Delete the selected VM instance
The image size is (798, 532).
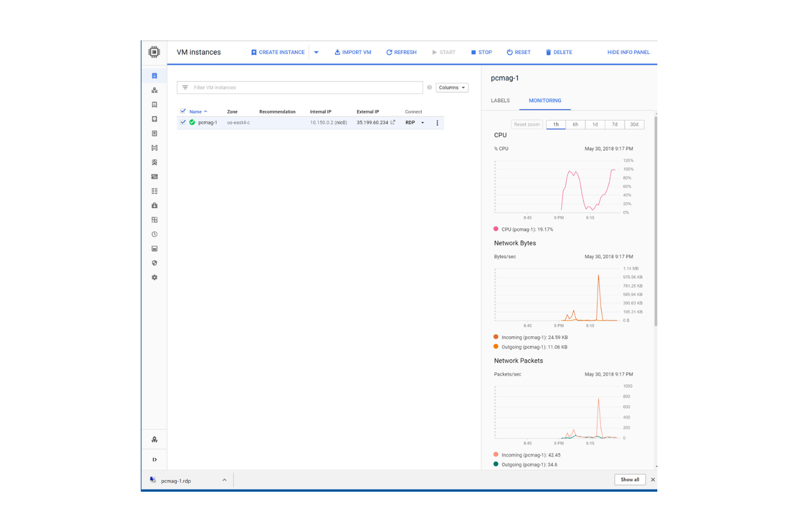click(x=559, y=52)
